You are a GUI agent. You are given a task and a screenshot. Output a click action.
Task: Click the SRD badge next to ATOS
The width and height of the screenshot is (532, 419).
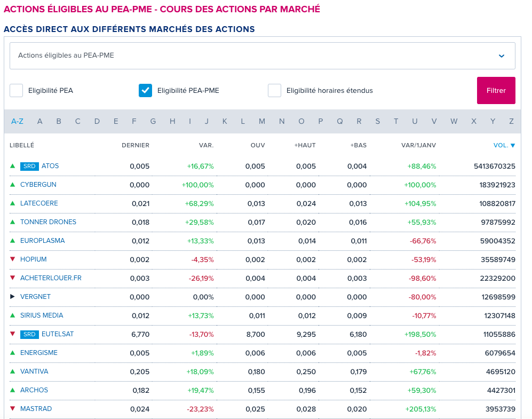29,166
